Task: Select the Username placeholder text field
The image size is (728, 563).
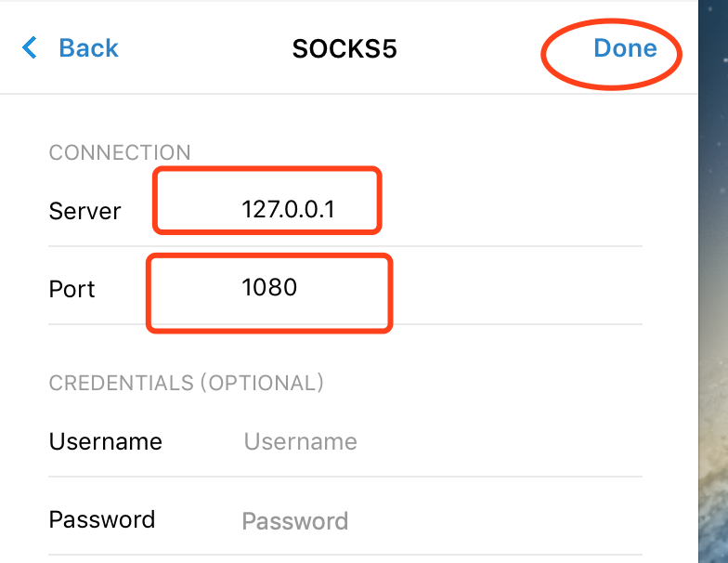Action: (300, 441)
